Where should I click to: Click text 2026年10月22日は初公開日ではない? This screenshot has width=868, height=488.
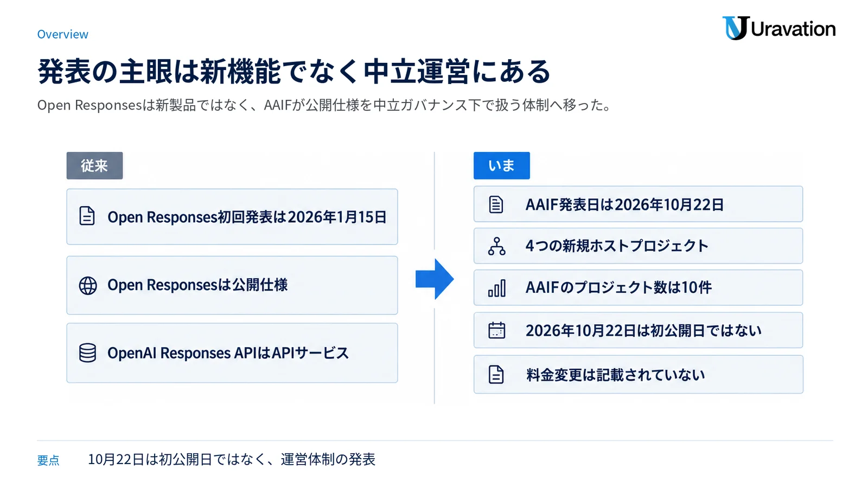[x=643, y=330]
